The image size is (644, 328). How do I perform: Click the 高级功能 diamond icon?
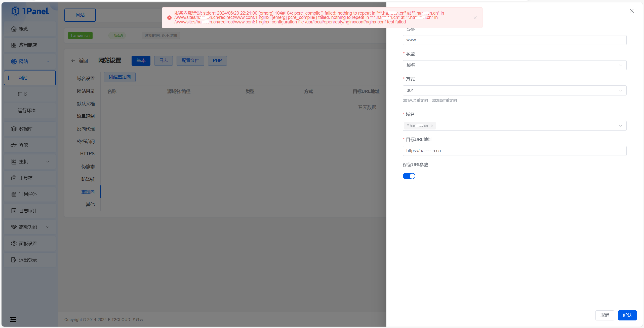[x=14, y=227]
